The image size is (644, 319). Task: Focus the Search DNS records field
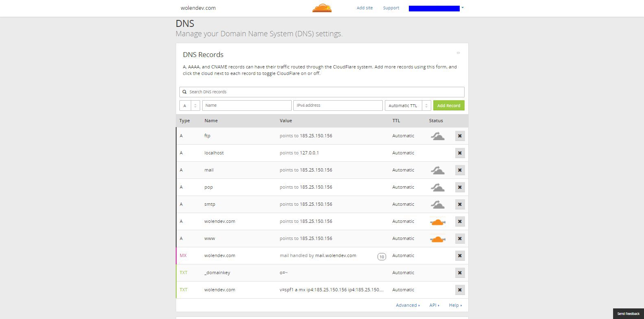pos(322,92)
